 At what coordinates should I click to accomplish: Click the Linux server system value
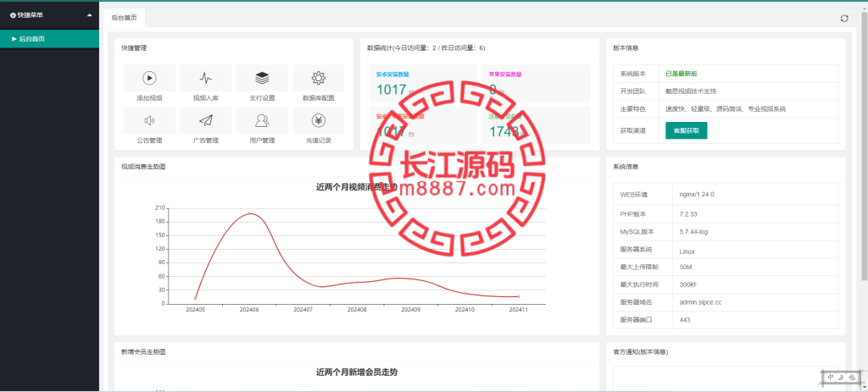click(687, 251)
